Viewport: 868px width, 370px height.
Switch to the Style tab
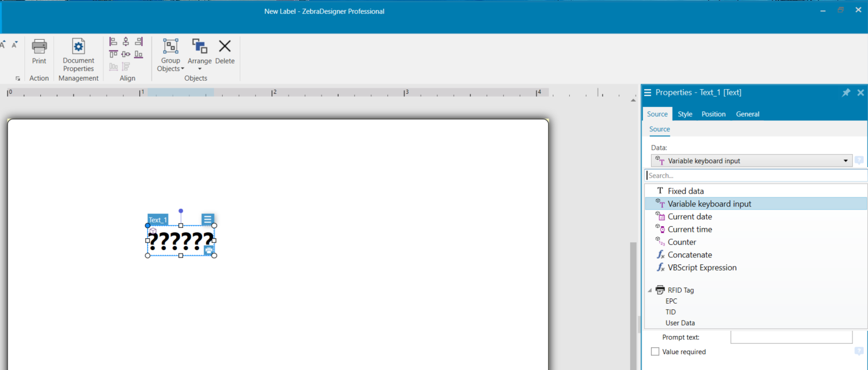click(685, 114)
